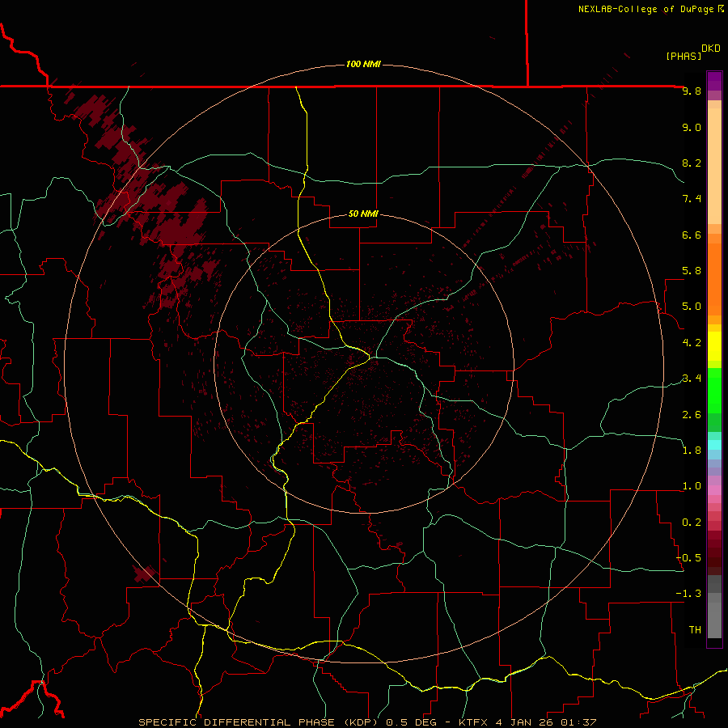Click the 2.6 scale value

(692, 414)
